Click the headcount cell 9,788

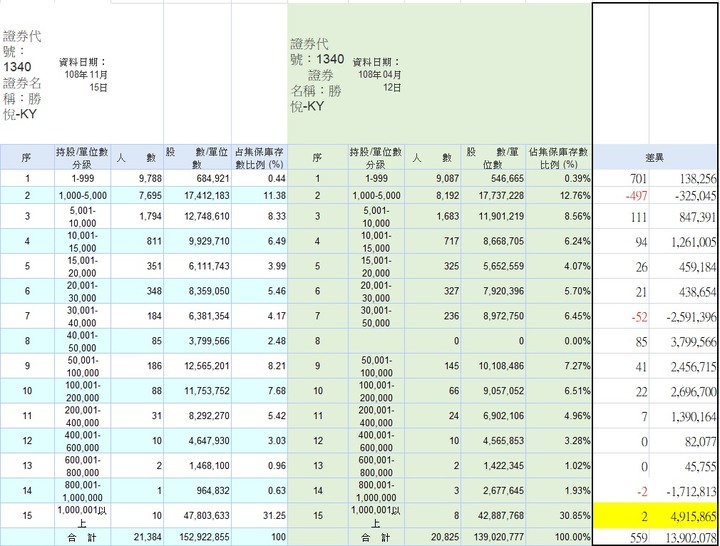click(x=137, y=178)
